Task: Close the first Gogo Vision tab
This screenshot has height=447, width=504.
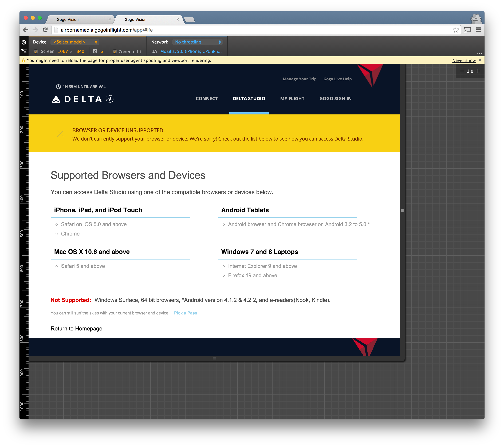Action: [x=110, y=19]
